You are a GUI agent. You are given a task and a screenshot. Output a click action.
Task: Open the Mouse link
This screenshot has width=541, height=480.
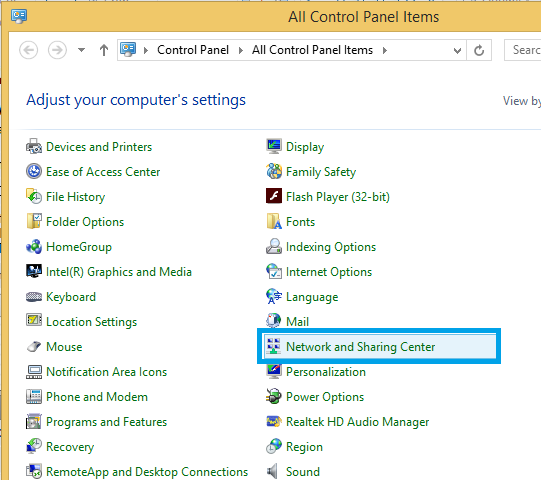(64, 347)
